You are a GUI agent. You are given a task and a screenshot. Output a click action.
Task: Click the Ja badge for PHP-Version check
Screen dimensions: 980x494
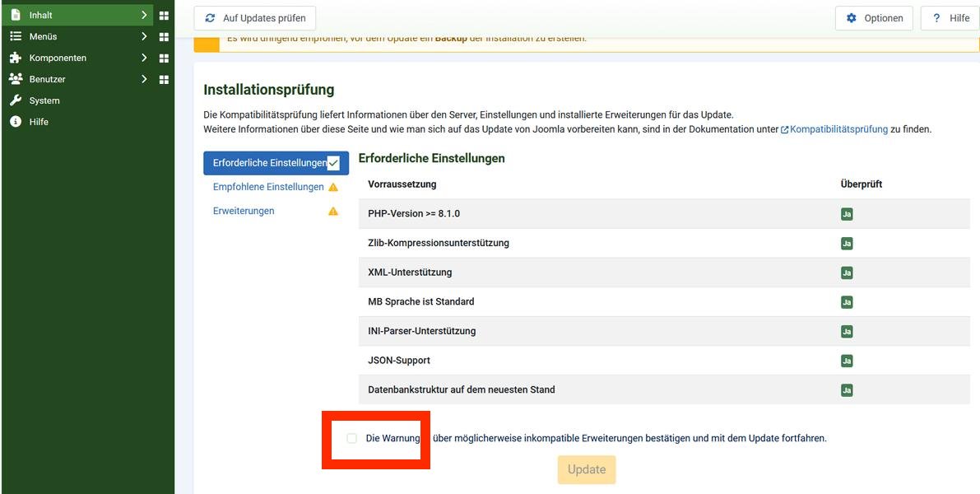pyautogui.click(x=846, y=212)
